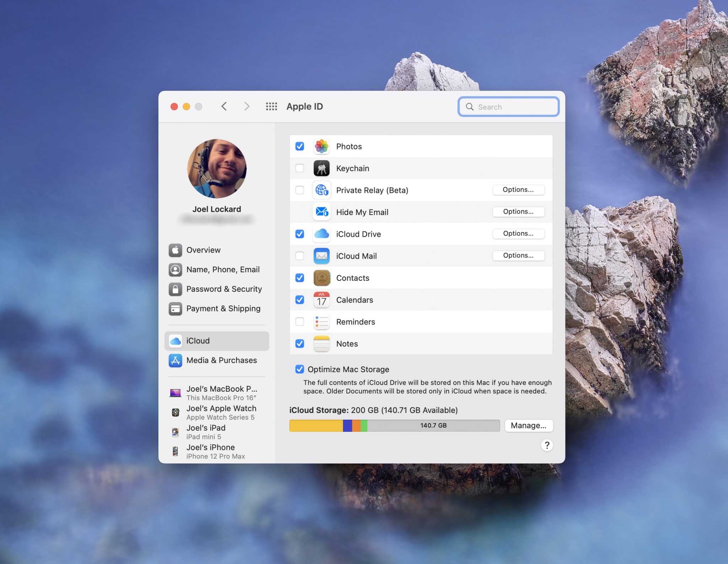Click Joel's MacBook Pro device icon
The width and height of the screenshot is (728, 564).
(175, 393)
